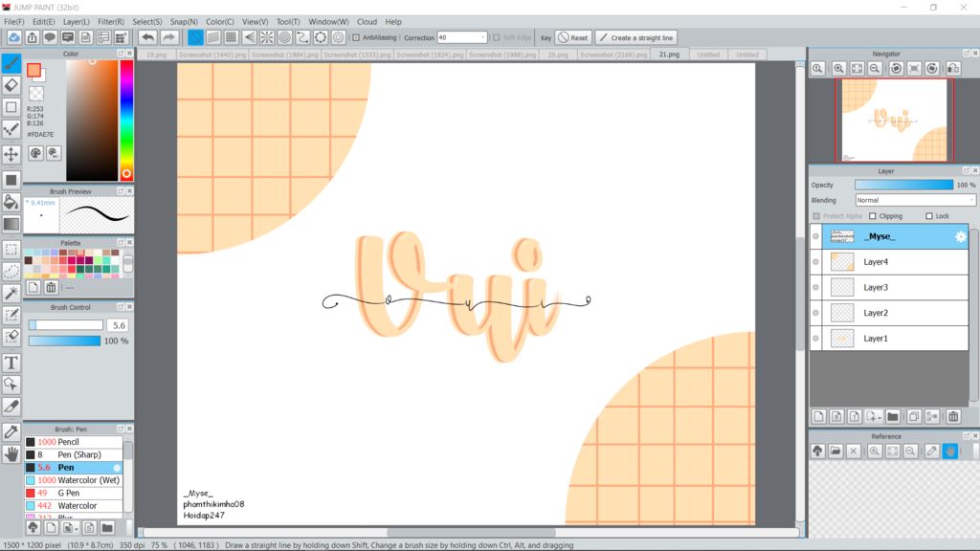The width and height of the screenshot is (980, 551).
Task: Click Create a straight line button
Action: pyautogui.click(x=636, y=37)
